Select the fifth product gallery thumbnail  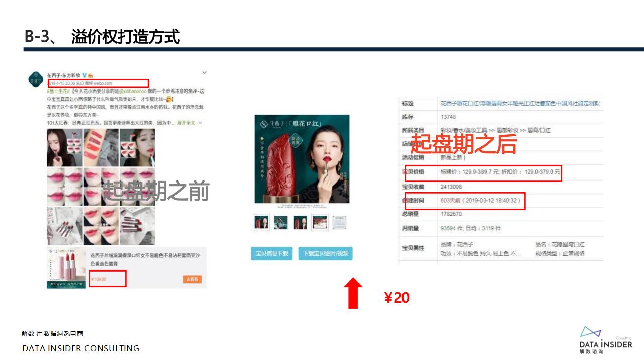(x=340, y=222)
